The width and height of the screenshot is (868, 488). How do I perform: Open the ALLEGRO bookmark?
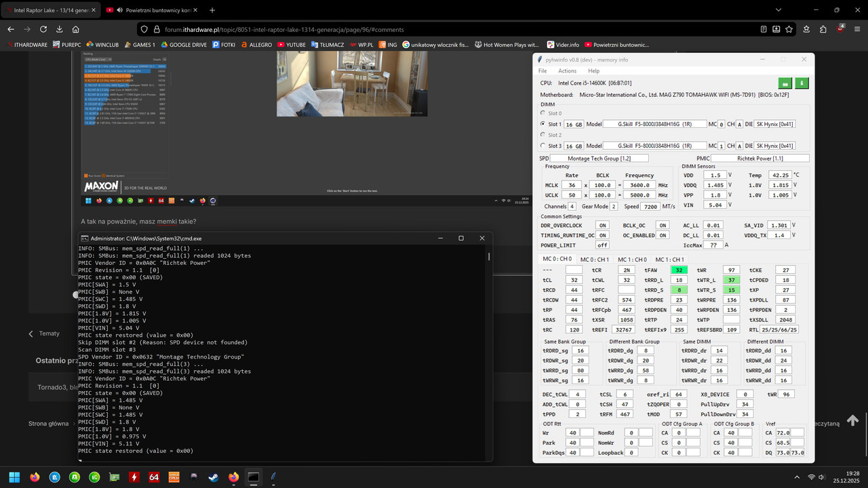click(x=256, y=45)
